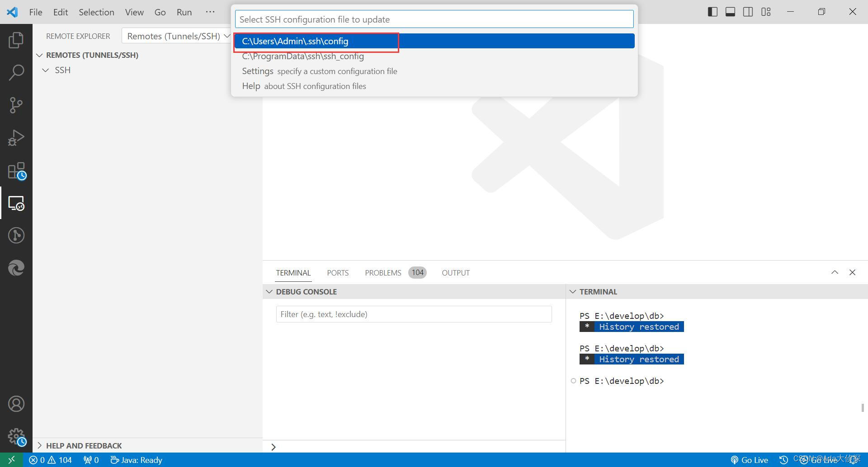
Task: Open the Manage gear icon
Action: coord(17,437)
